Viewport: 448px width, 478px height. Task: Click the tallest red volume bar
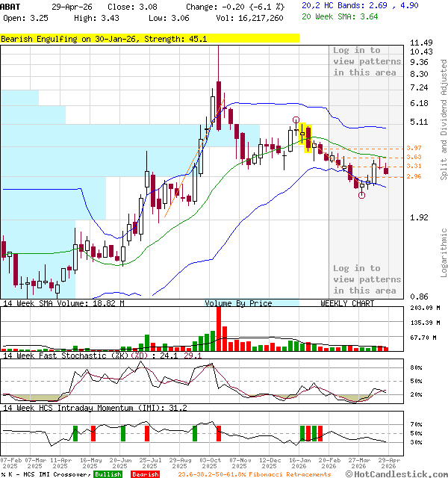(219, 327)
